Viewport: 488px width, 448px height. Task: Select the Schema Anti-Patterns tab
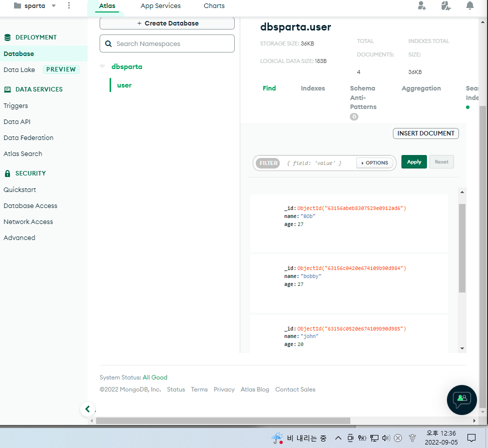(363, 97)
